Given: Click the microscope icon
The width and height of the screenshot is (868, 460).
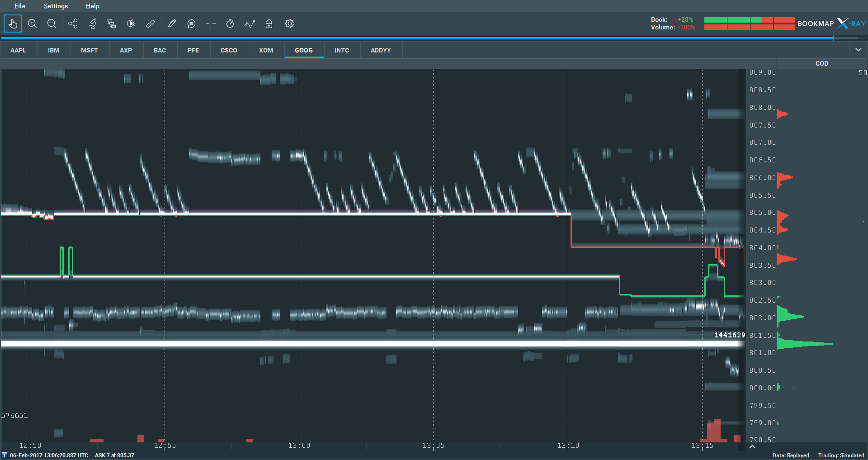Looking at the screenshot, I should point(93,24).
